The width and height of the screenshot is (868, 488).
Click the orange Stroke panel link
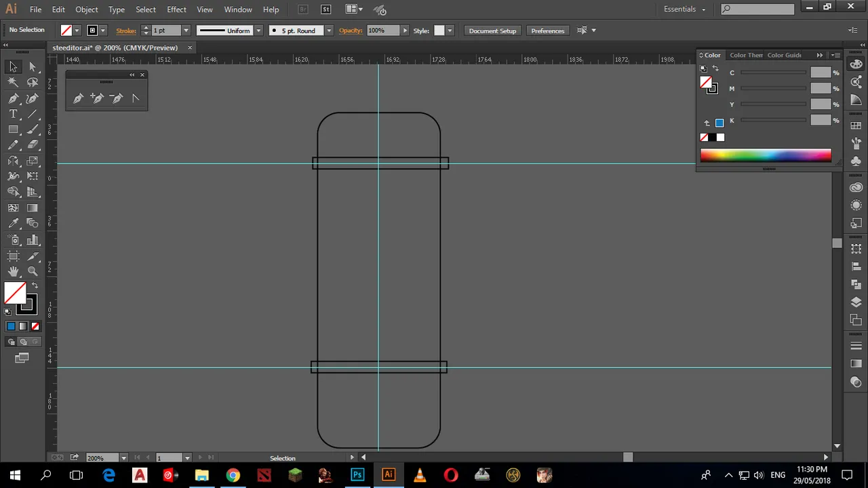126,30
